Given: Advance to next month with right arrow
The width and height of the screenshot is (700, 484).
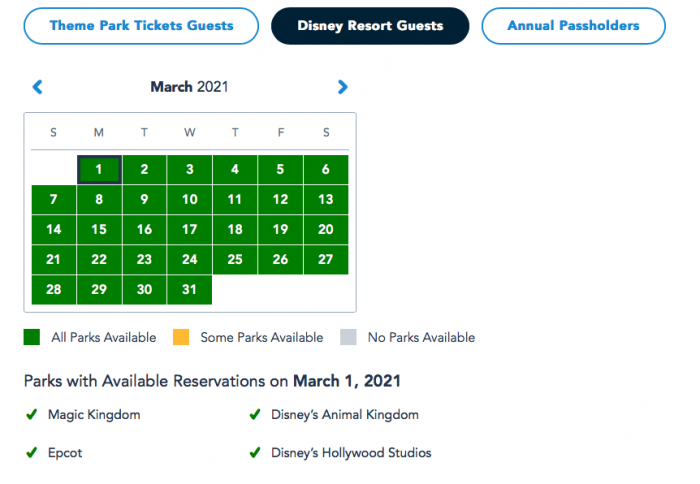Looking at the screenshot, I should tap(343, 87).
